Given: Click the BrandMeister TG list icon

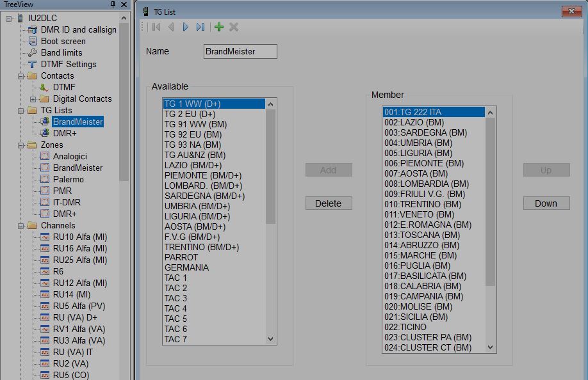Looking at the screenshot, I should tap(45, 122).
